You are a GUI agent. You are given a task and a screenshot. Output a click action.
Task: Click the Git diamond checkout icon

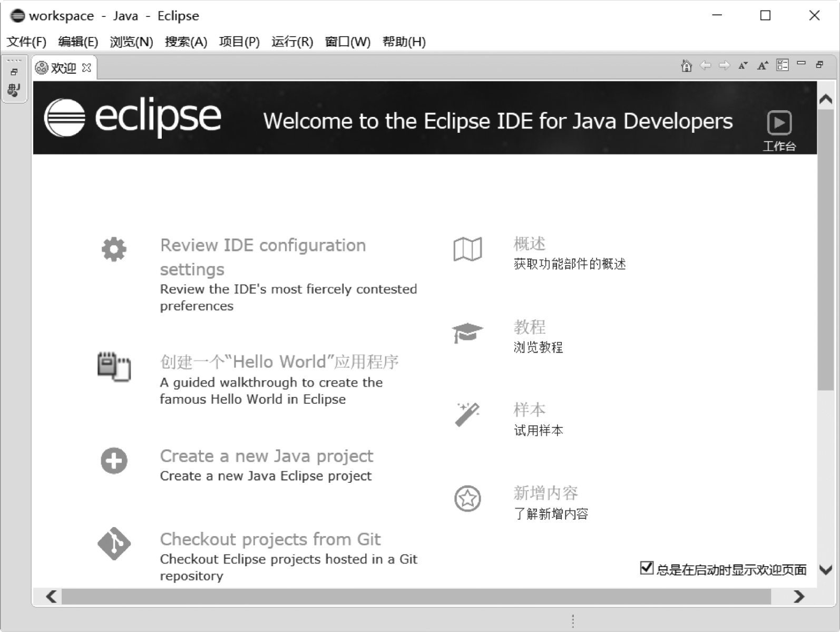pos(114,543)
